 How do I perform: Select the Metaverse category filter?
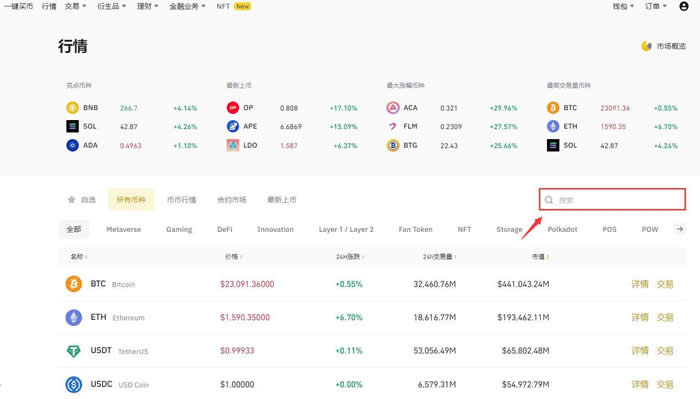[124, 229]
